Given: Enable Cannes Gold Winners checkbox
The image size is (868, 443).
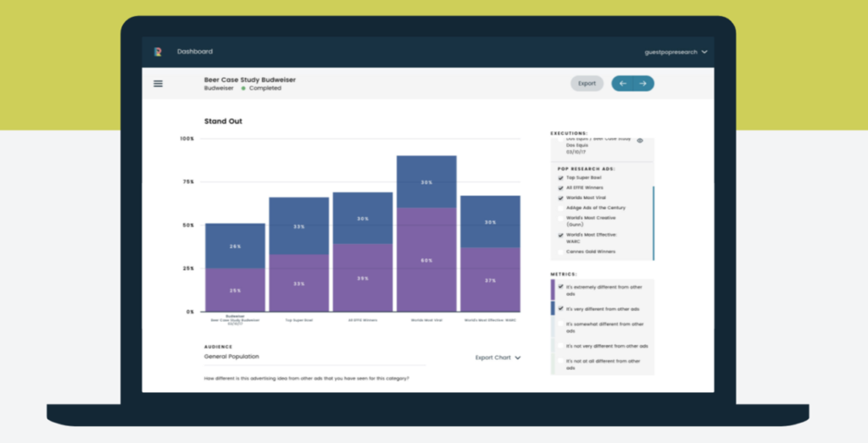Looking at the screenshot, I should [560, 252].
